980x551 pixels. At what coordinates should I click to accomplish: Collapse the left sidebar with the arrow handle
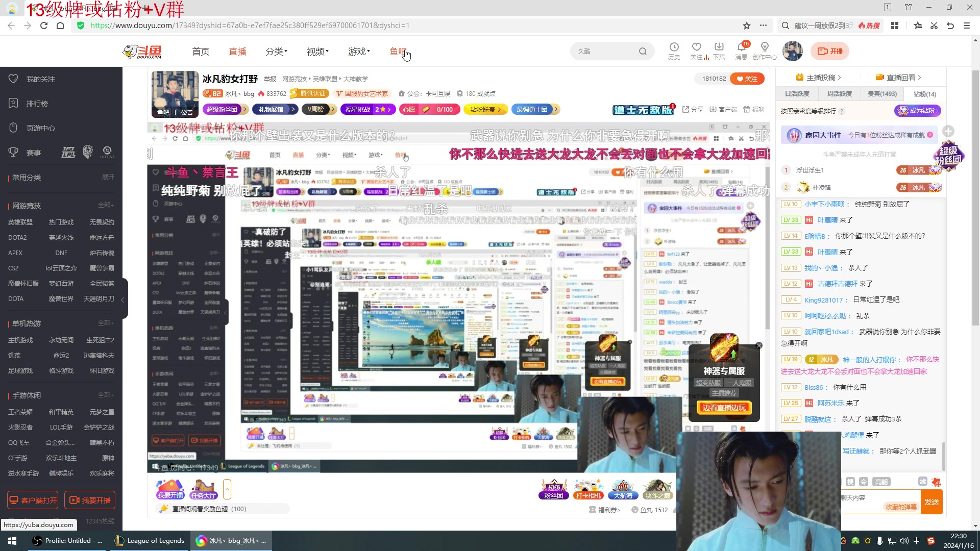tap(123, 299)
